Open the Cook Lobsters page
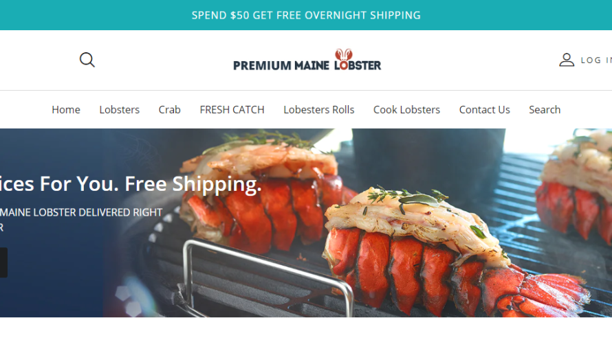612x364 pixels. pyautogui.click(x=406, y=110)
